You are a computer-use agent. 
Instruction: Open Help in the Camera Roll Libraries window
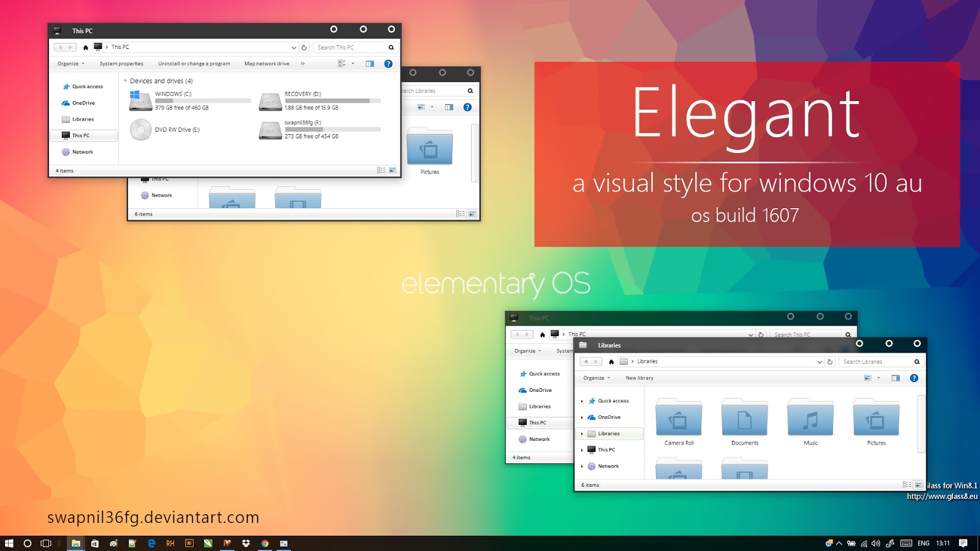point(914,378)
